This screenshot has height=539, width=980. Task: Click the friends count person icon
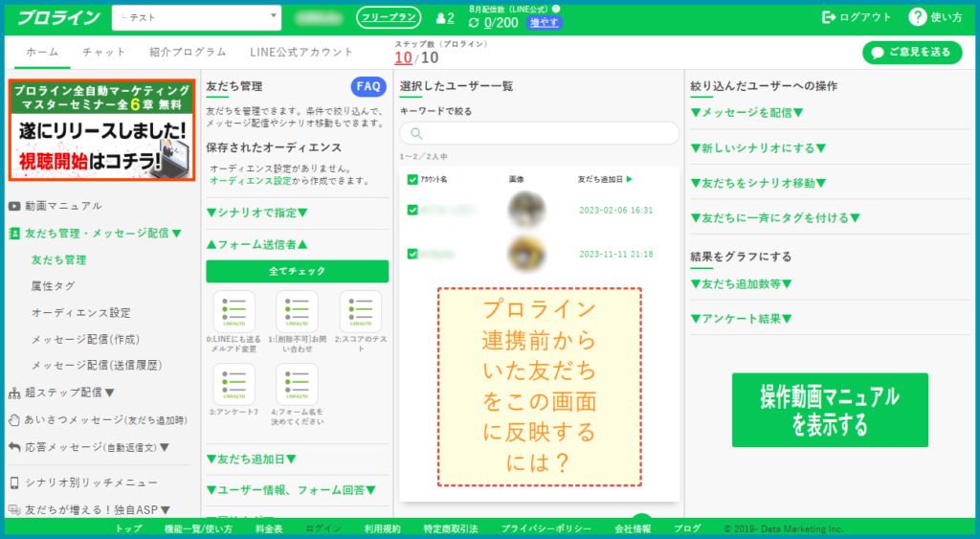440,19
